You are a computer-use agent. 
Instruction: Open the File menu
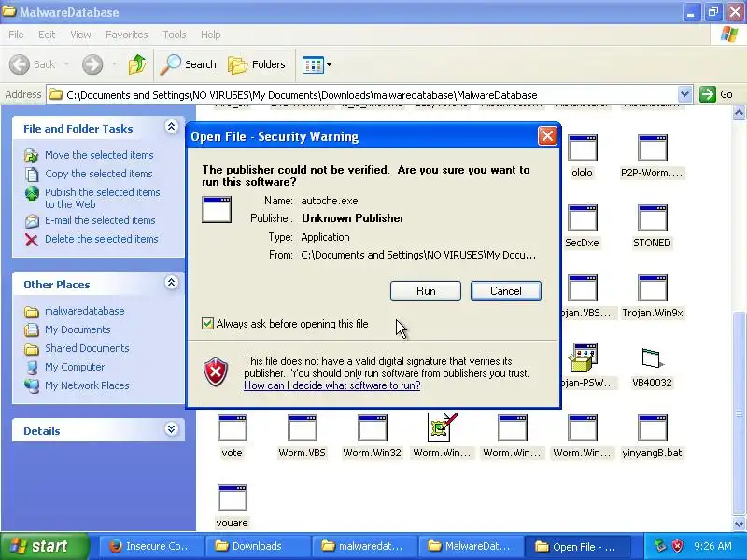(16, 35)
